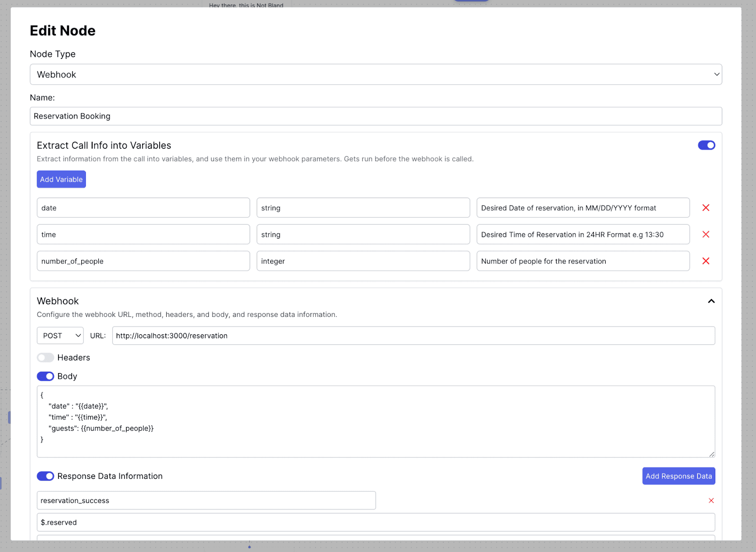
Task: Open the Node Type dropdown
Action: (x=376, y=74)
